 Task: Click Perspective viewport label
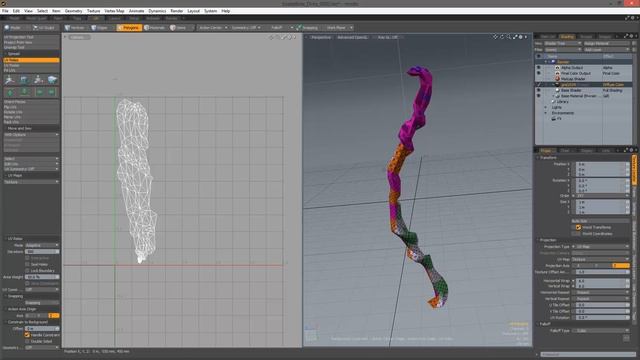coord(321,37)
